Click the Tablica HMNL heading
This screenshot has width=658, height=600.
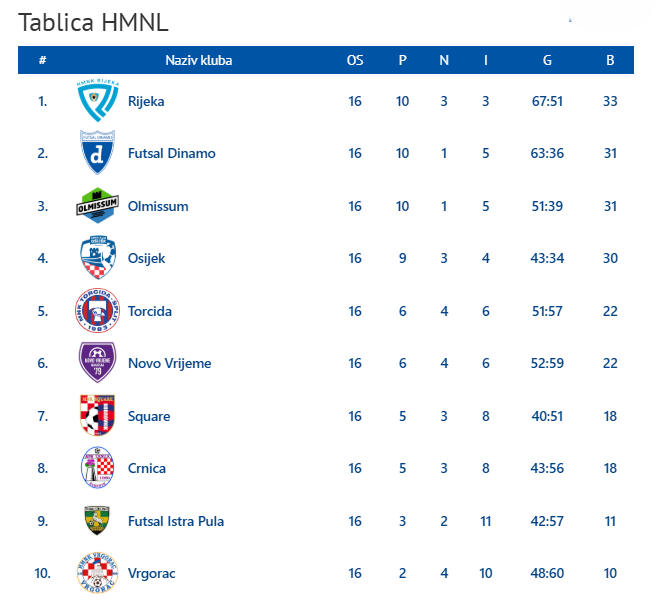(x=93, y=22)
